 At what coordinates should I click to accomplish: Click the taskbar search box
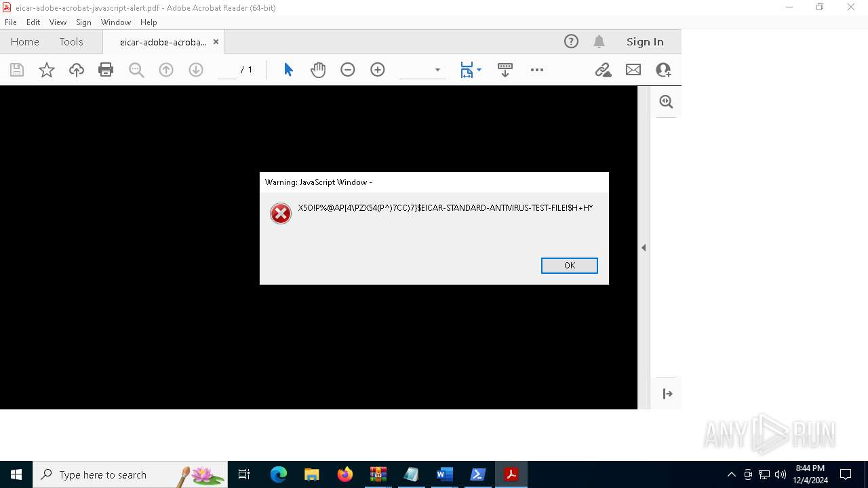(131, 474)
